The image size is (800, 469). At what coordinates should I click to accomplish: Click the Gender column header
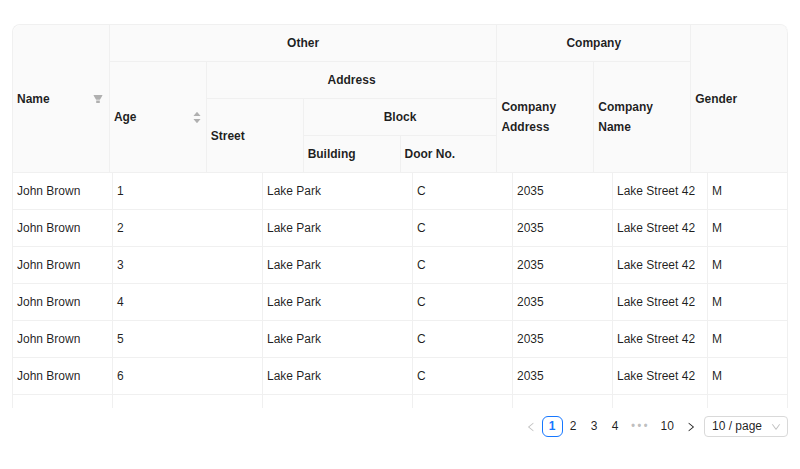(x=739, y=98)
